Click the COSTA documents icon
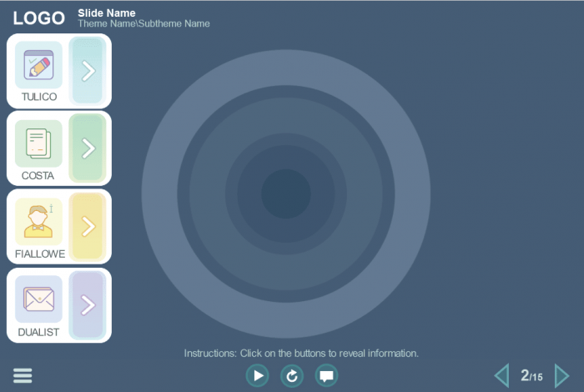The height and width of the screenshot is (392, 584). [x=38, y=143]
